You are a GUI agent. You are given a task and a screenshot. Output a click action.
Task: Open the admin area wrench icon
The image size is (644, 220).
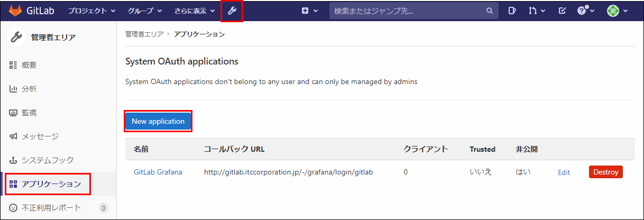[232, 11]
